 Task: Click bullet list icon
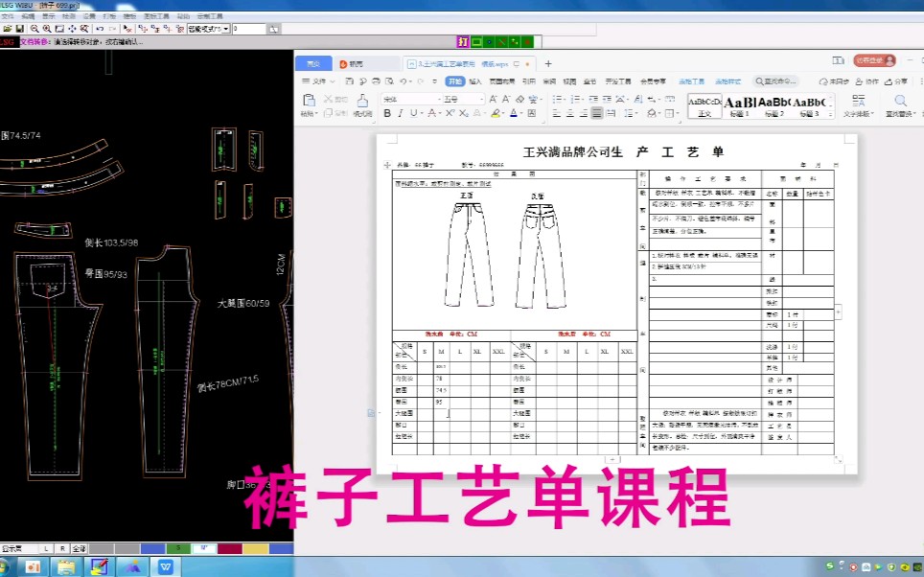[x=558, y=99]
